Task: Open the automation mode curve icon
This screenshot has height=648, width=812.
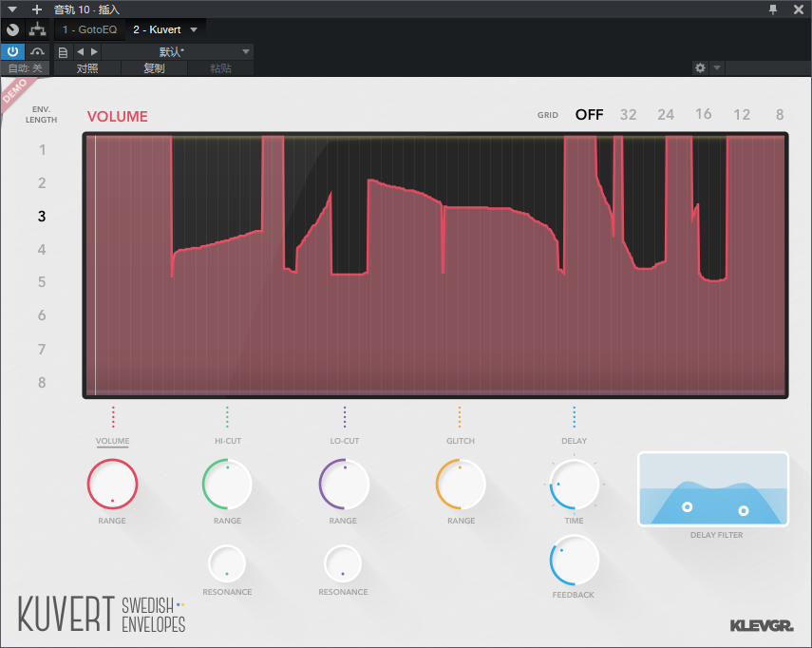Action: (x=37, y=51)
